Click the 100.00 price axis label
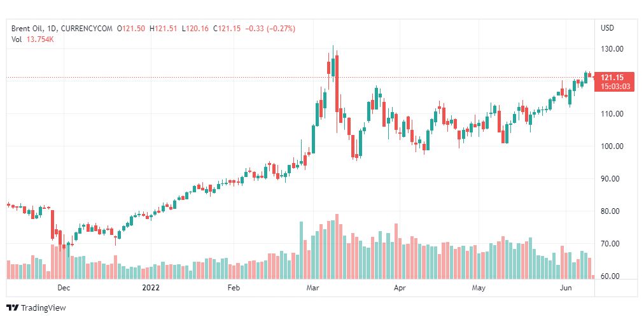Screen dimensions: 644x319 (x=612, y=146)
